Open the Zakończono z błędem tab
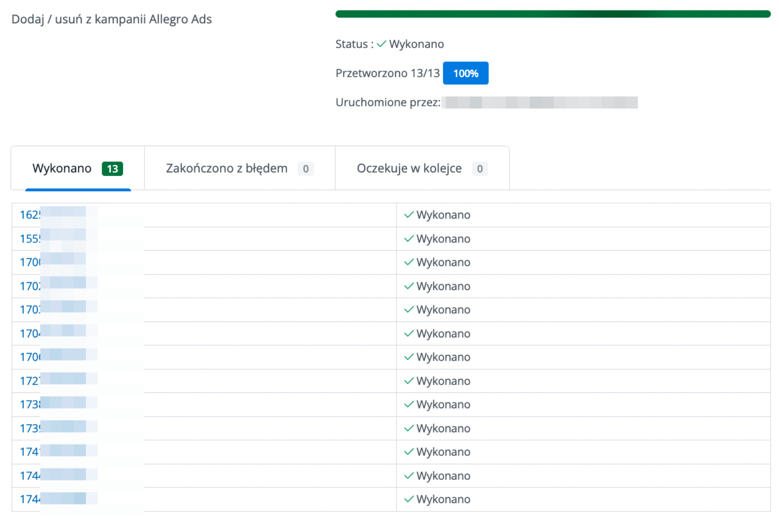 [227, 168]
